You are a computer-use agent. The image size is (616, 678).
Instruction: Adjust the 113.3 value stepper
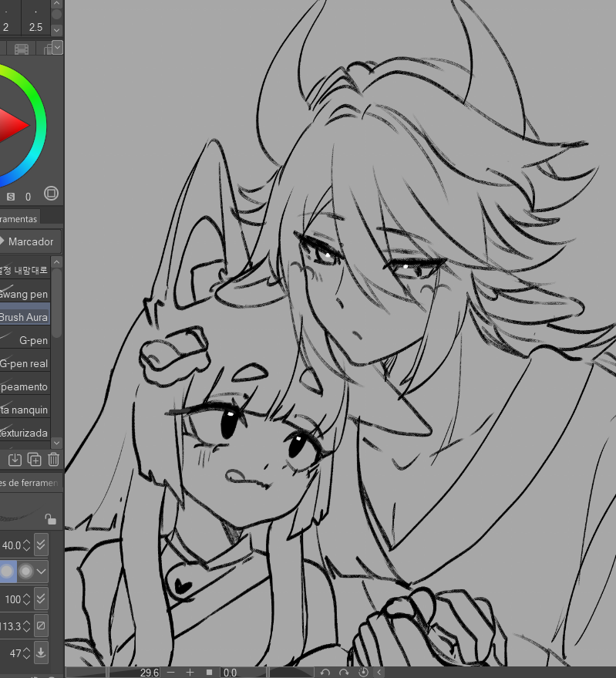pos(26,626)
